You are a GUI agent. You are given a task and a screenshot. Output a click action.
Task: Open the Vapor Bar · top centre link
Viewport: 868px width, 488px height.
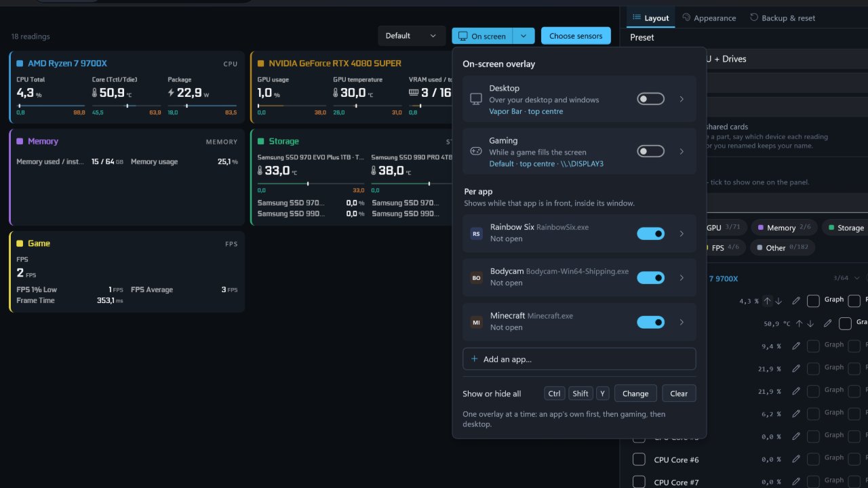point(526,111)
